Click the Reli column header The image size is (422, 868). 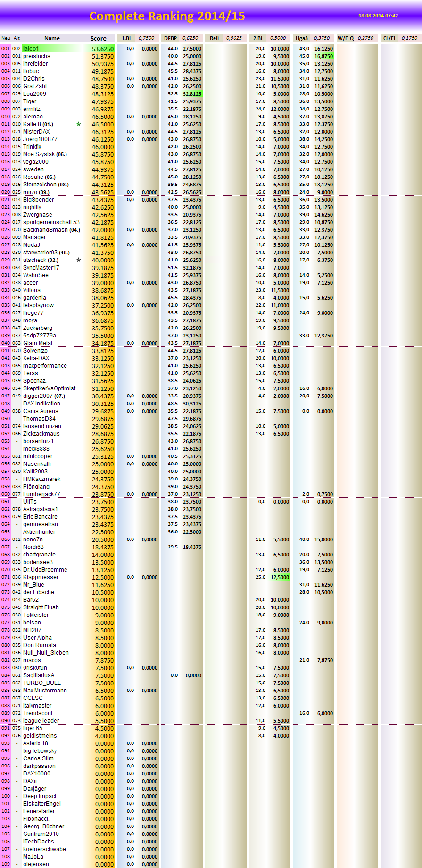(x=215, y=38)
